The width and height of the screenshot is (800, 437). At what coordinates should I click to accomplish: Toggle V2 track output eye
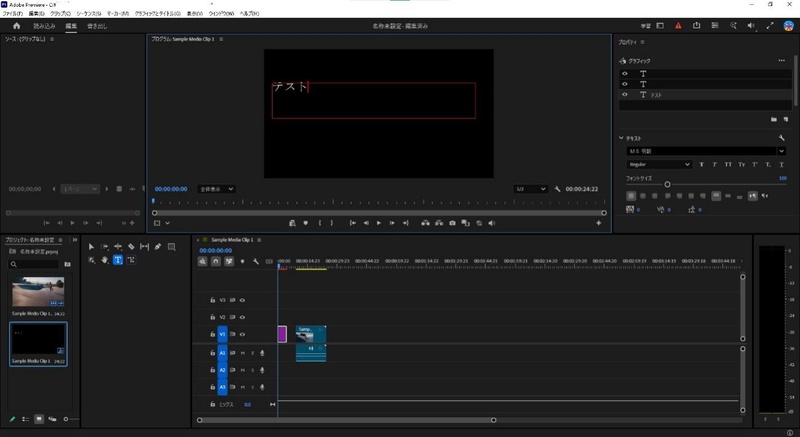click(242, 317)
